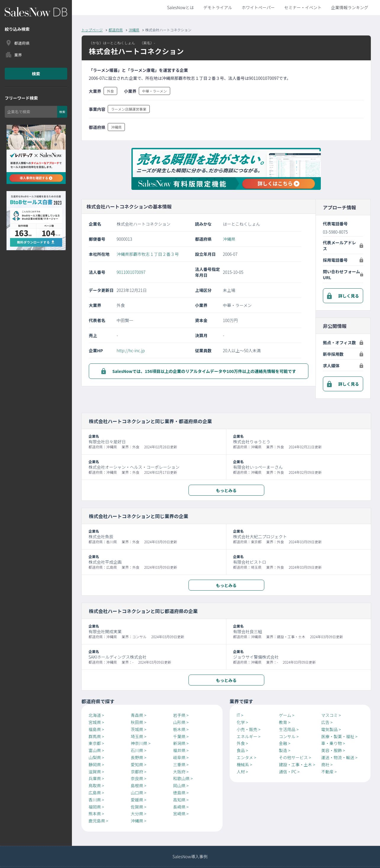
Task: Click the 沖縄県 tag under 都道府県
Action: (116, 127)
